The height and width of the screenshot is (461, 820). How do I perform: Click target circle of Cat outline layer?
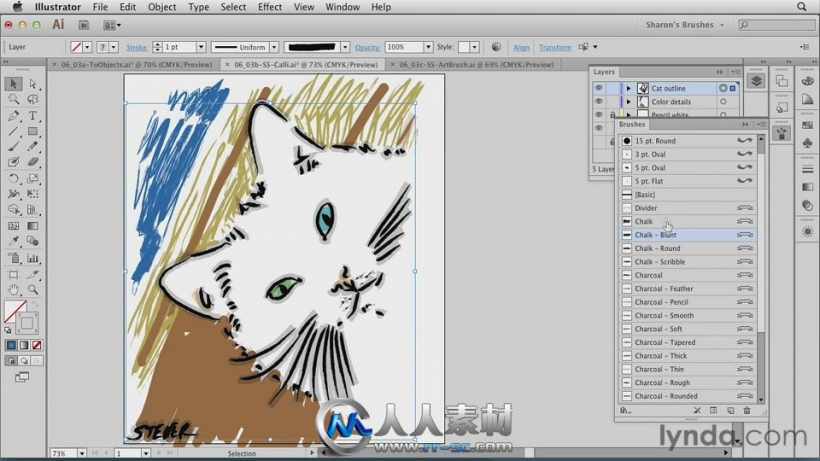(x=723, y=88)
